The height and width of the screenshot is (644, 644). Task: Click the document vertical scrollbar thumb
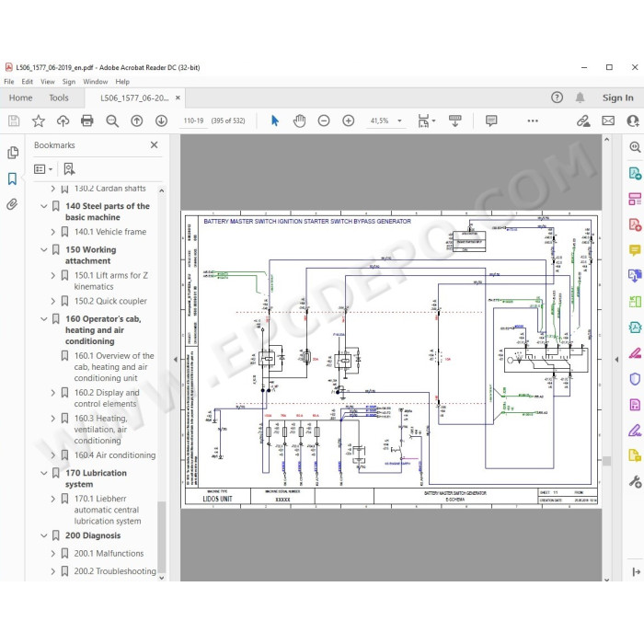click(x=606, y=461)
